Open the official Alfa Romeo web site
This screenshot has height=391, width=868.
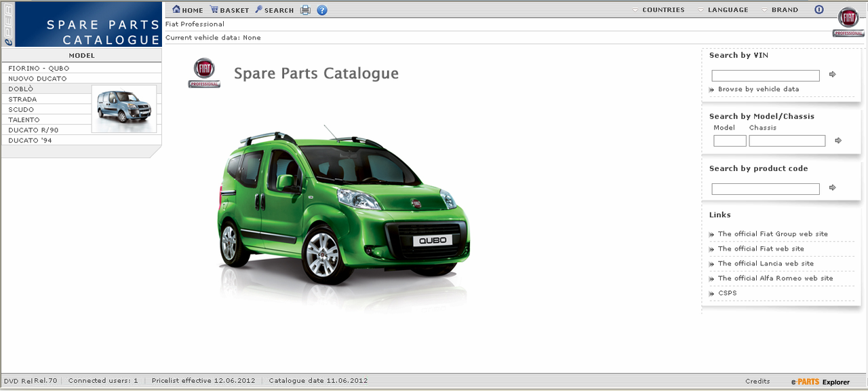pos(776,278)
